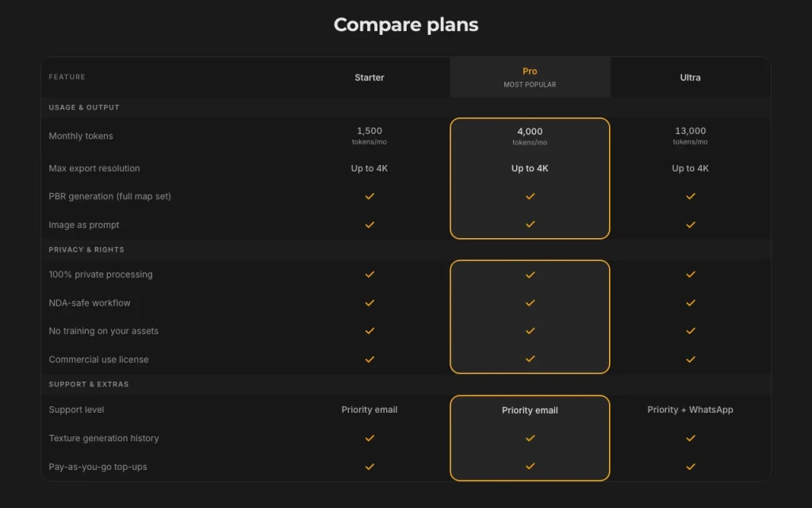812x508 pixels.
Task: Click Priority + WhatsApp support text
Action: click(691, 410)
